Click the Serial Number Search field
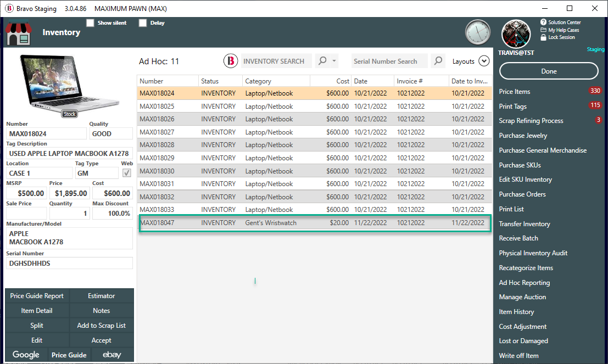Image resolution: width=608 pixels, height=364 pixels. point(389,61)
